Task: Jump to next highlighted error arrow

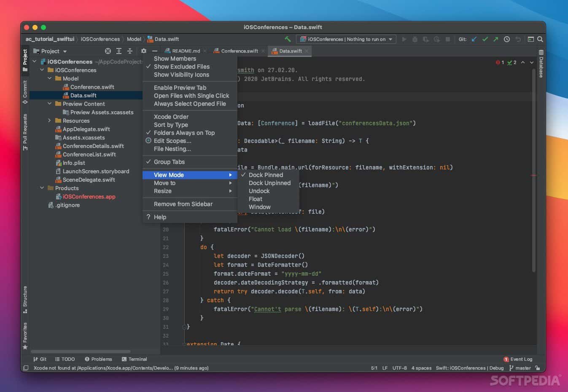Action: tap(532, 62)
